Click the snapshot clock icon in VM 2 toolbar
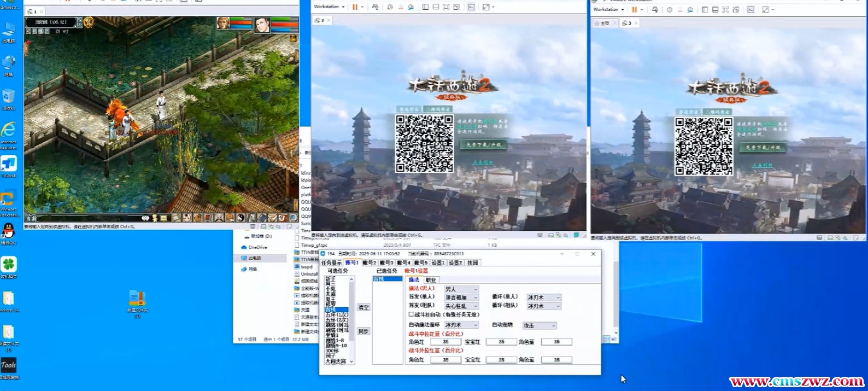The width and height of the screenshot is (868, 391). (x=390, y=7)
